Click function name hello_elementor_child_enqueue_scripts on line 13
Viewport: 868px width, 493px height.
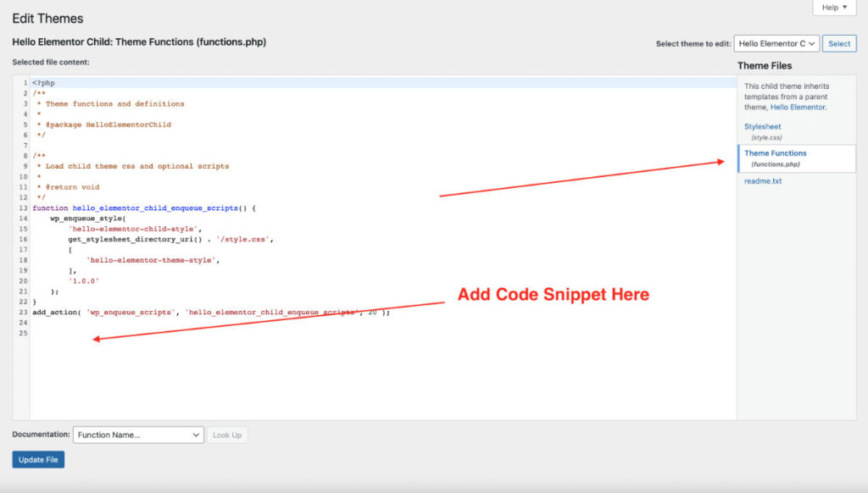click(155, 208)
